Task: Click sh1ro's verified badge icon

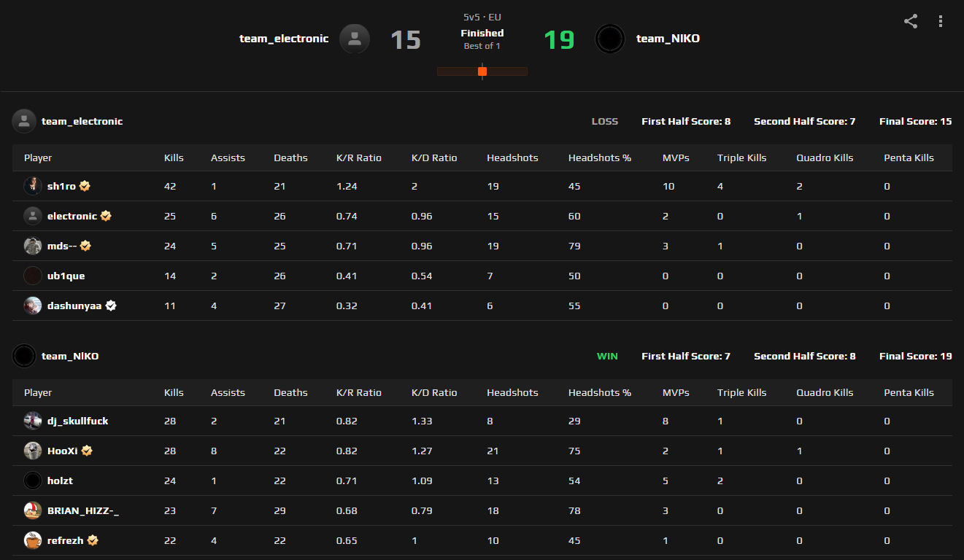Action: click(x=84, y=186)
